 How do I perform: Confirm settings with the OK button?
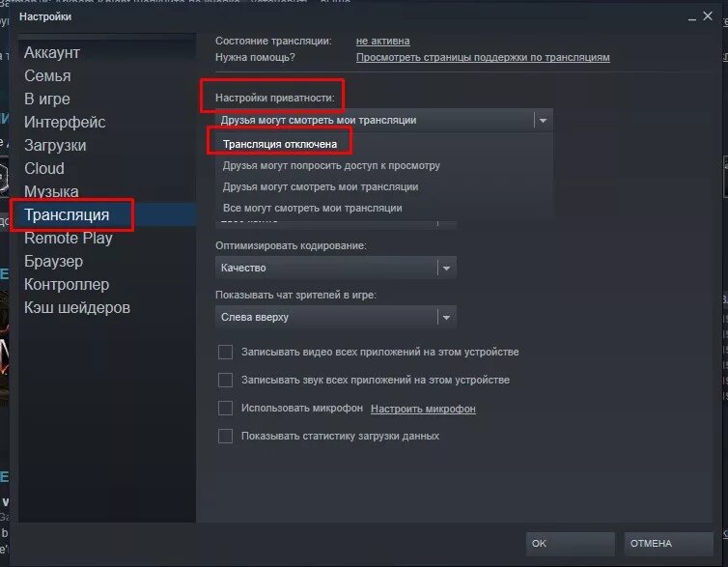coord(571,544)
